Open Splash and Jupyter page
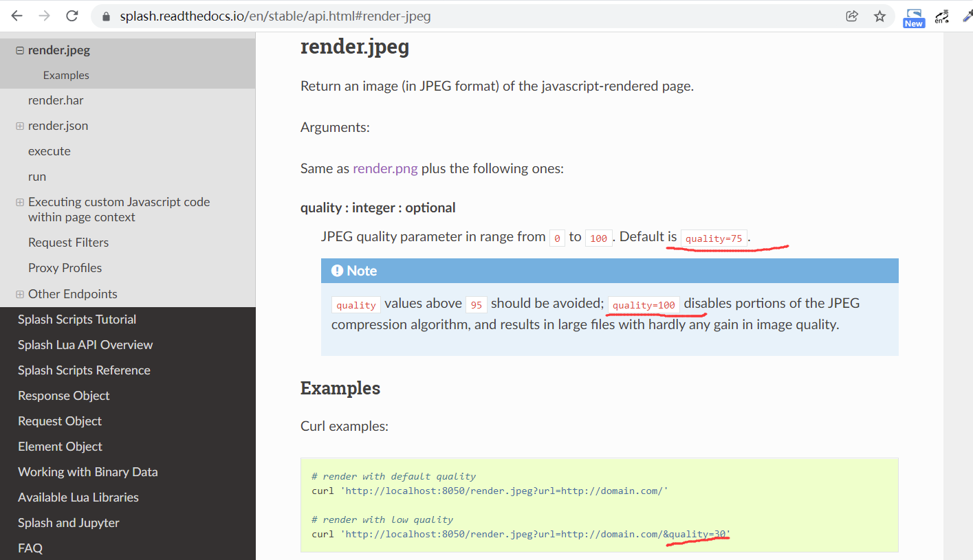 click(69, 523)
